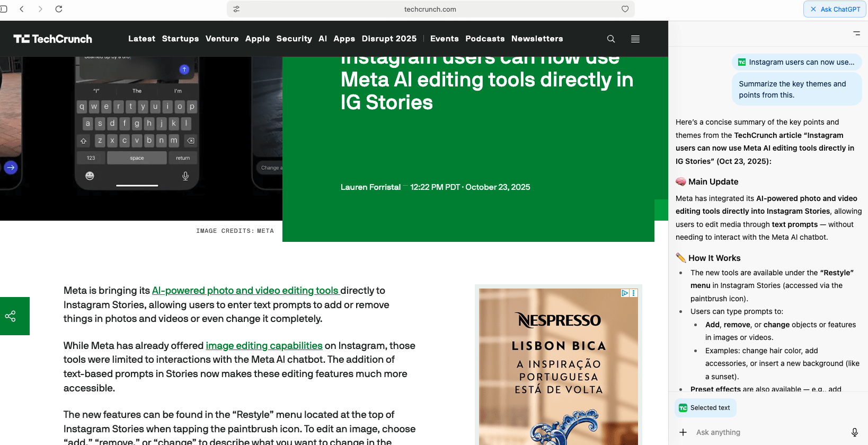Start voice input with microphone icon
This screenshot has height=445, width=868.
(x=855, y=432)
